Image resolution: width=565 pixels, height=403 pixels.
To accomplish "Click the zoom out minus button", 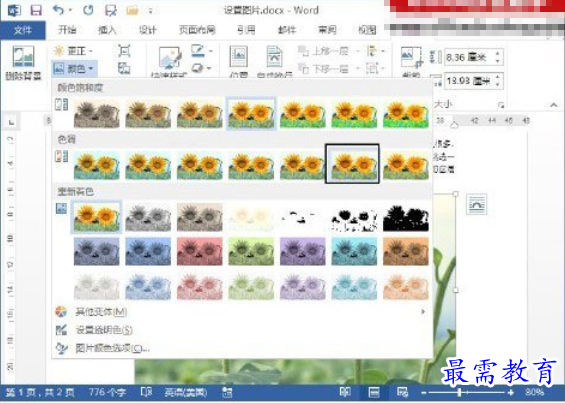I will (423, 392).
